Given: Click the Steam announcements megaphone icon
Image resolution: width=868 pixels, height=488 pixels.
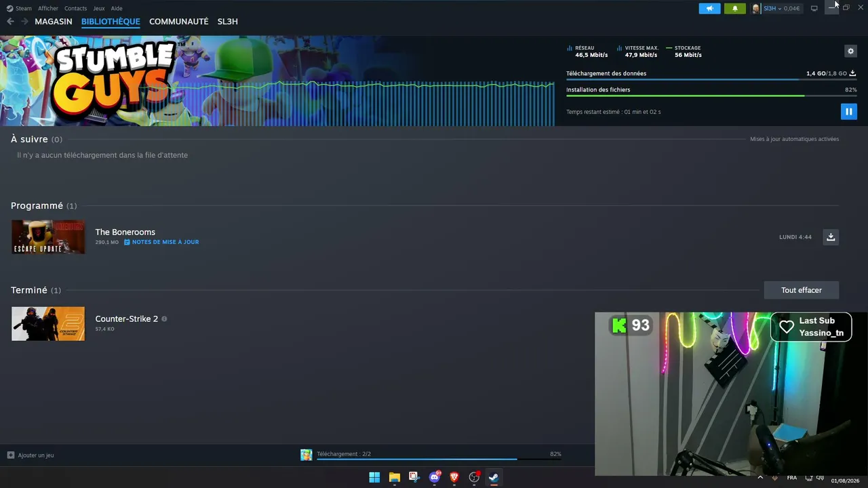Looking at the screenshot, I should [709, 8].
